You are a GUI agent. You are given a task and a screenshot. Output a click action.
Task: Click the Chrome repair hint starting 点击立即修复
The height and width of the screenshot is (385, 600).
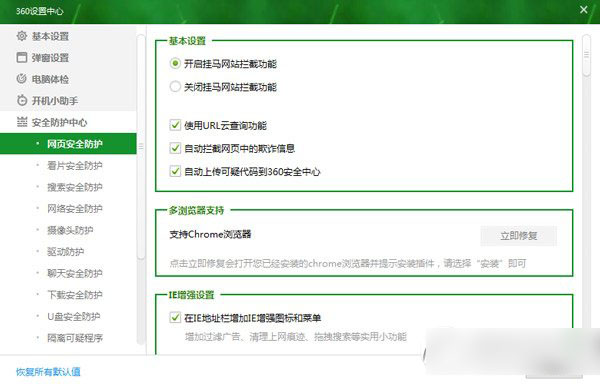point(348,263)
